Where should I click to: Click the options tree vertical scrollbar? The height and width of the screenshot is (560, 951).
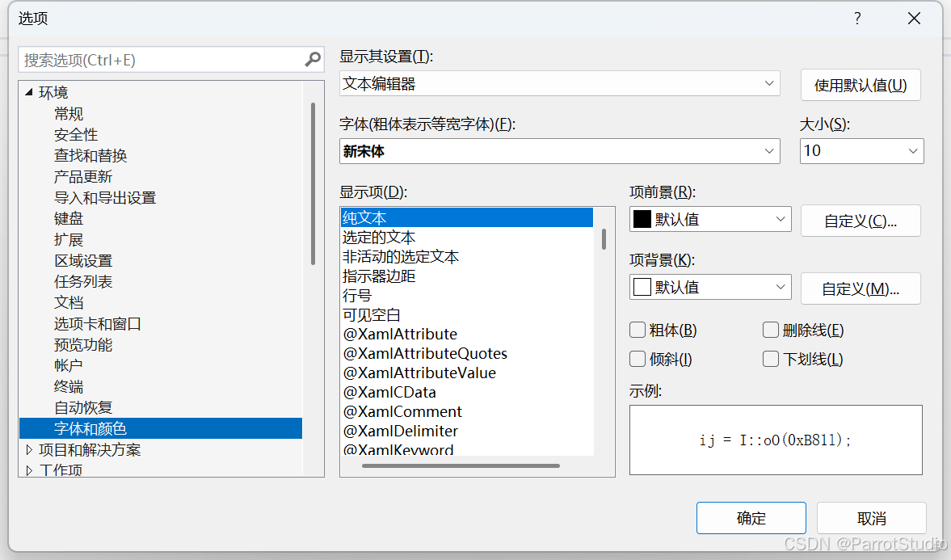[313, 183]
